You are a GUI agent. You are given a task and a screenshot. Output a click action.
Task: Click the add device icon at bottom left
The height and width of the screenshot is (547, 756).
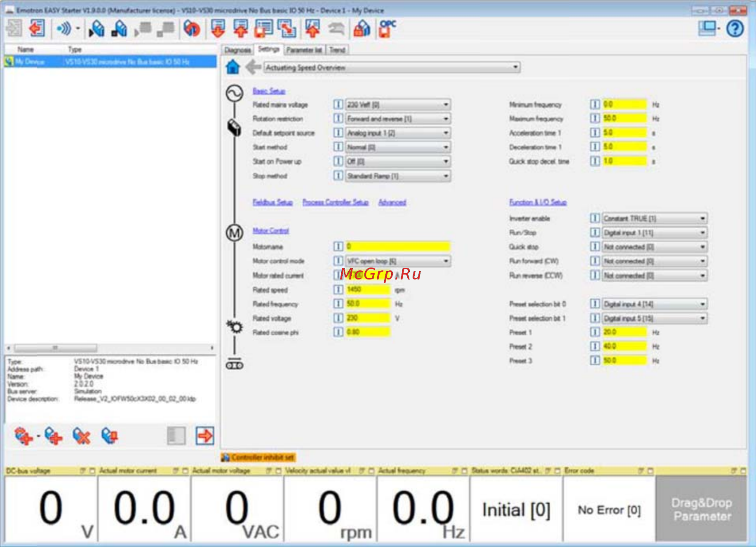(x=53, y=436)
